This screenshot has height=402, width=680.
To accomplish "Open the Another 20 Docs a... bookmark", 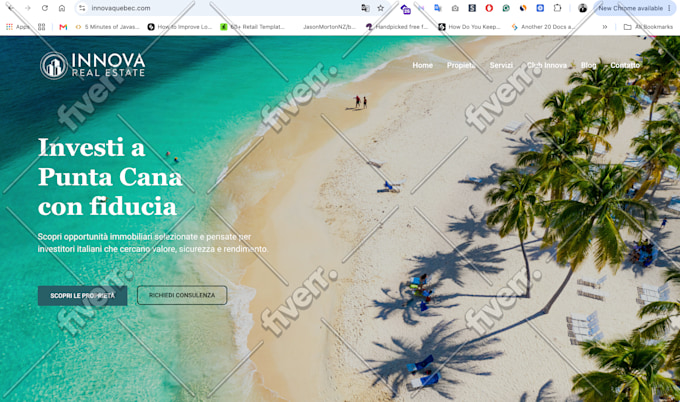I will click(543, 27).
